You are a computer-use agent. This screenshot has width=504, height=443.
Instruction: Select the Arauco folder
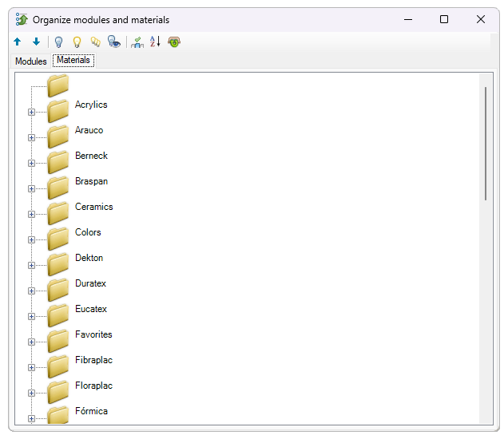click(x=89, y=130)
